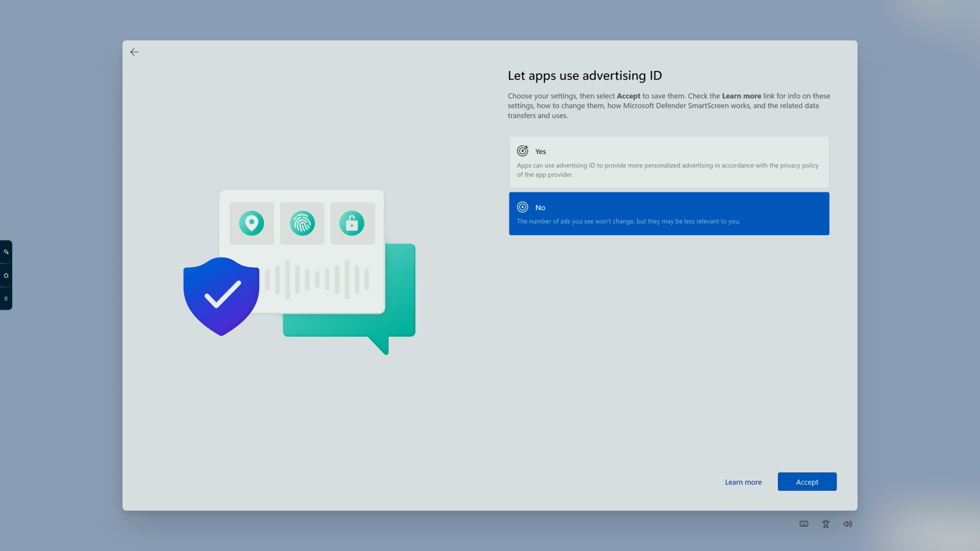980x551 pixels.
Task: Click the Accept button
Action: pyautogui.click(x=807, y=482)
